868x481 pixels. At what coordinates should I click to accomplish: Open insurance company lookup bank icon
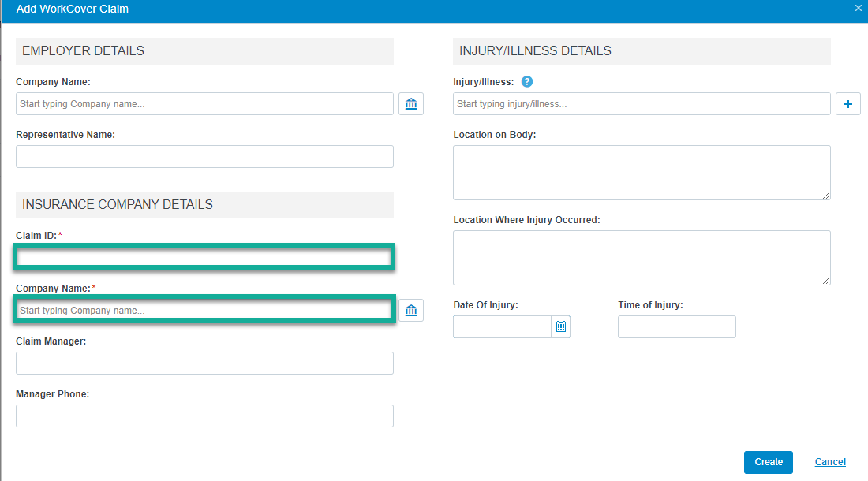[x=411, y=310]
